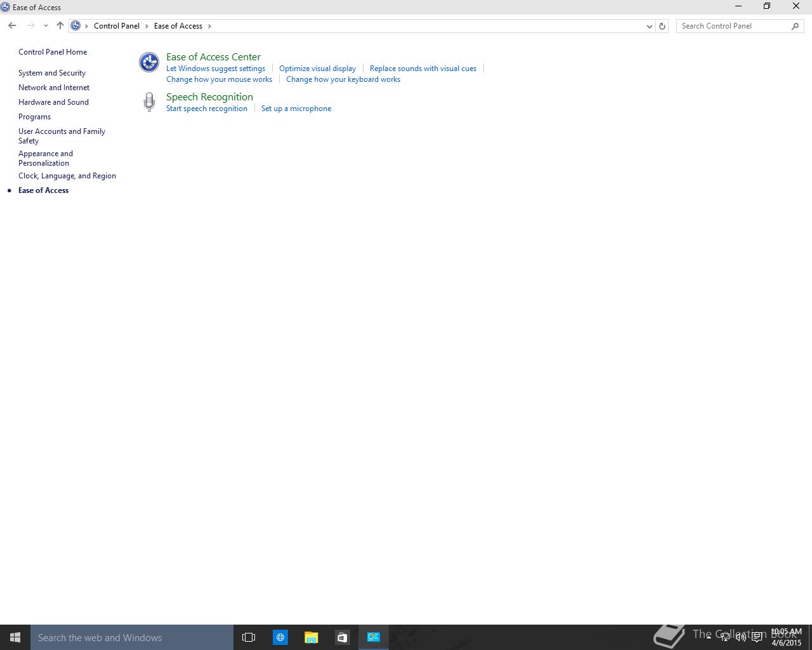Open the Store taskbar icon
Screen dimensions: 812x650
[x=342, y=637]
